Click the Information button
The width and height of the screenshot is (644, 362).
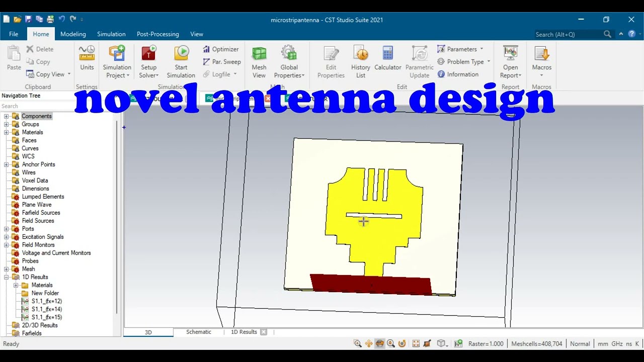coord(458,74)
